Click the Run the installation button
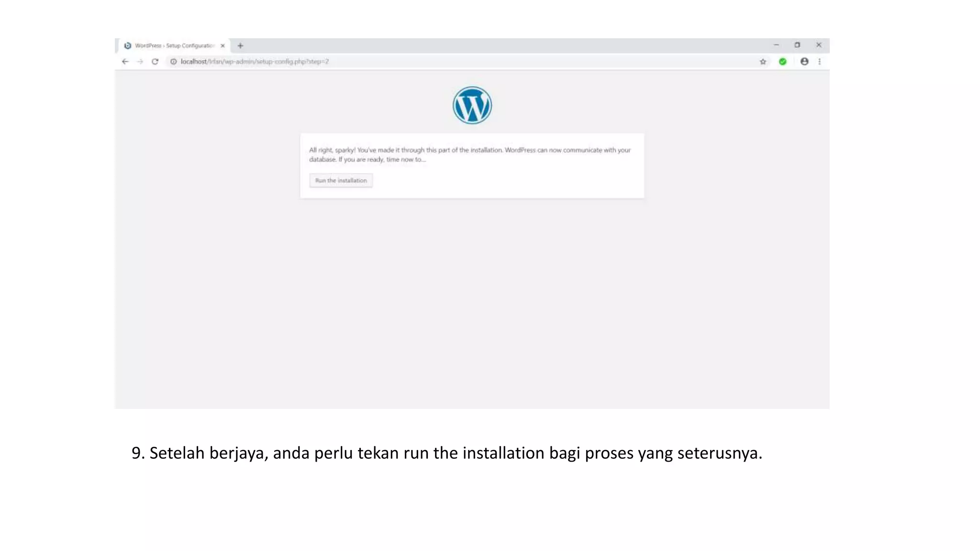Viewport: 980px width, 551px height. point(341,180)
